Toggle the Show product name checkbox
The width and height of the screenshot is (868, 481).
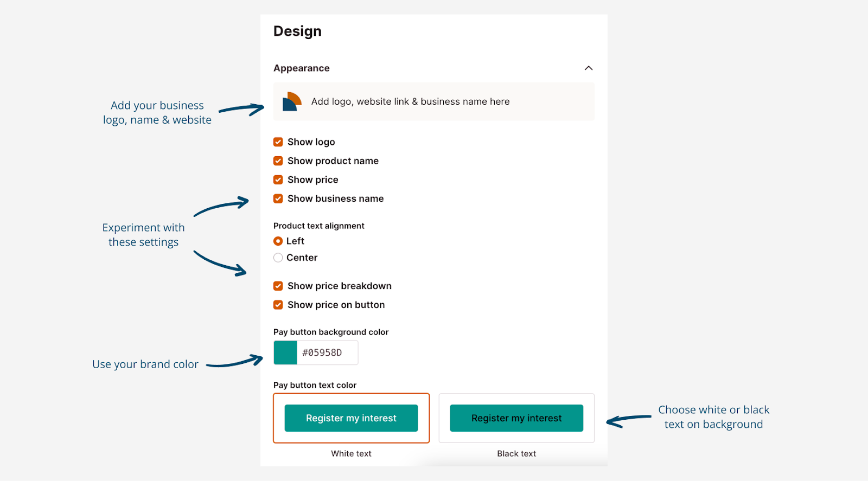(x=278, y=161)
